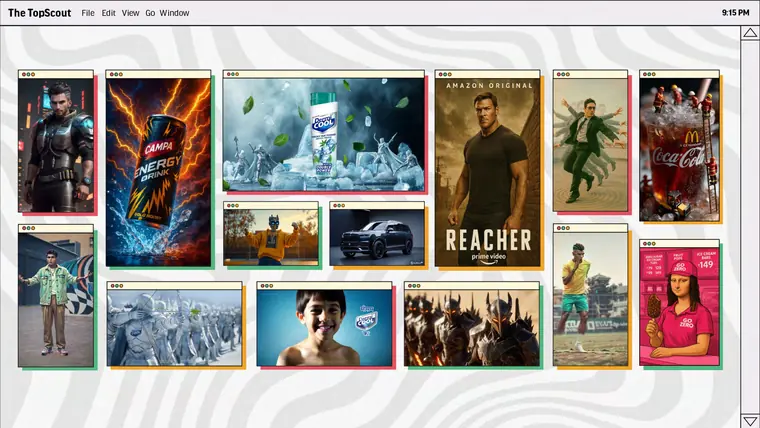Open the ice archers army image
The image size is (760, 428).
click(174, 328)
